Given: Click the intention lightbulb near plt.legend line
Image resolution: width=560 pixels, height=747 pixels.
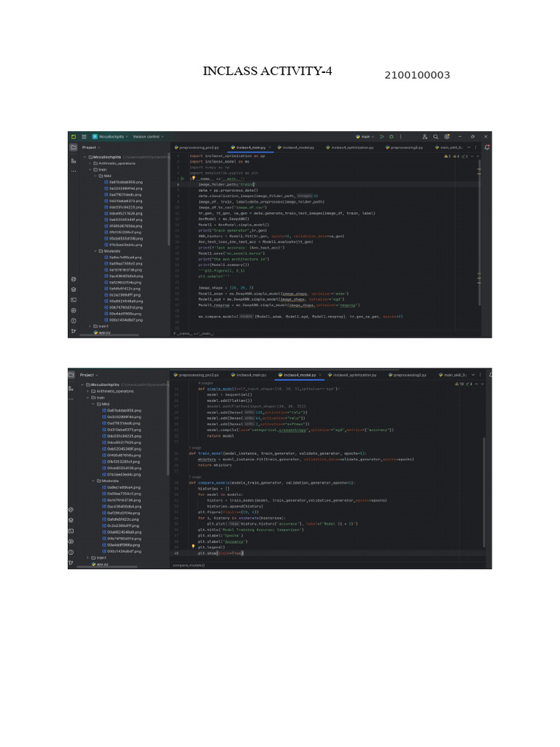Looking at the screenshot, I should (193, 546).
